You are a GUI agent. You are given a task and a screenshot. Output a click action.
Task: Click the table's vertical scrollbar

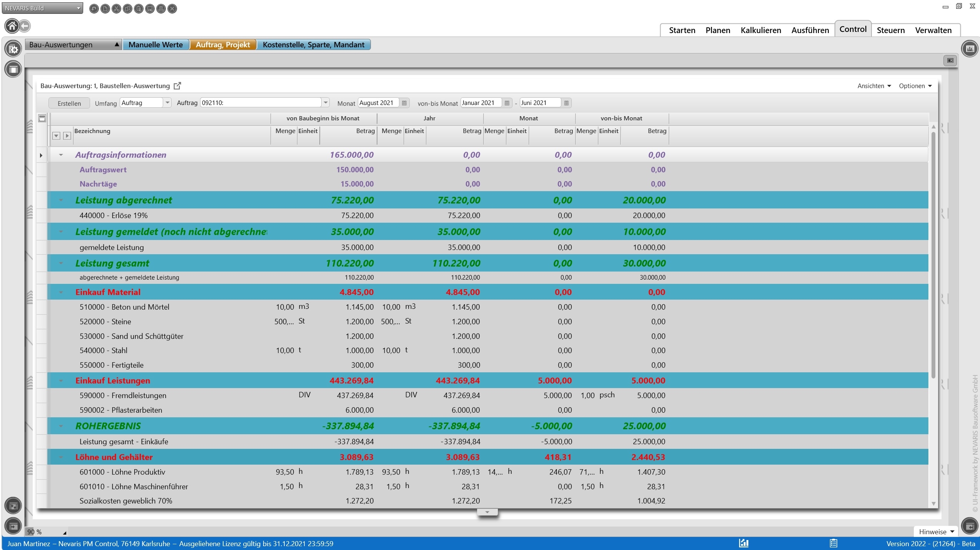933,254
